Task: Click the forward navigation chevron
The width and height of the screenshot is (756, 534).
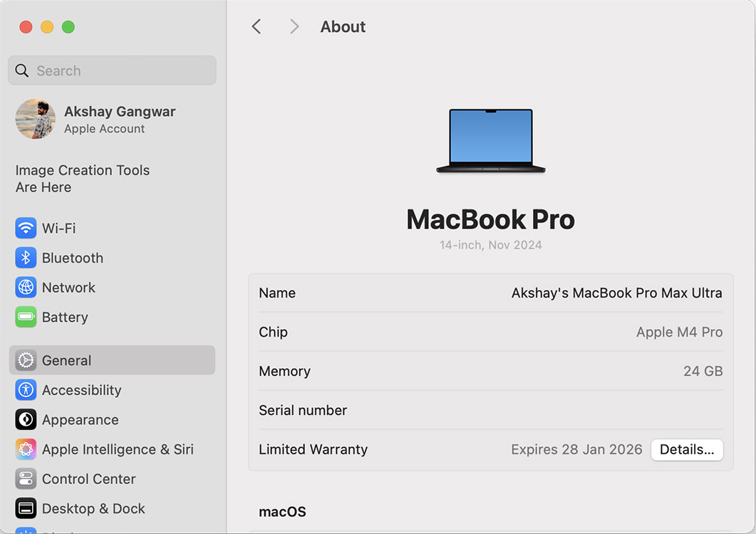Action: (x=294, y=26)
